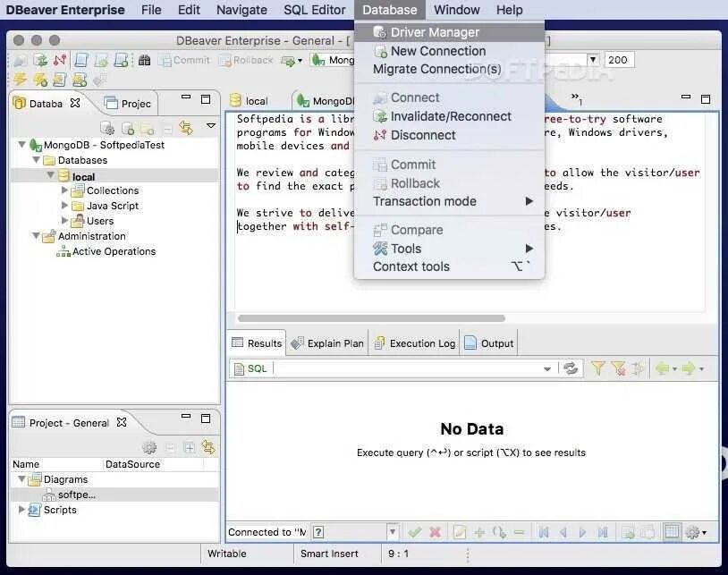
Task: Expand the Collections folder
Action: tap(64, 190)
